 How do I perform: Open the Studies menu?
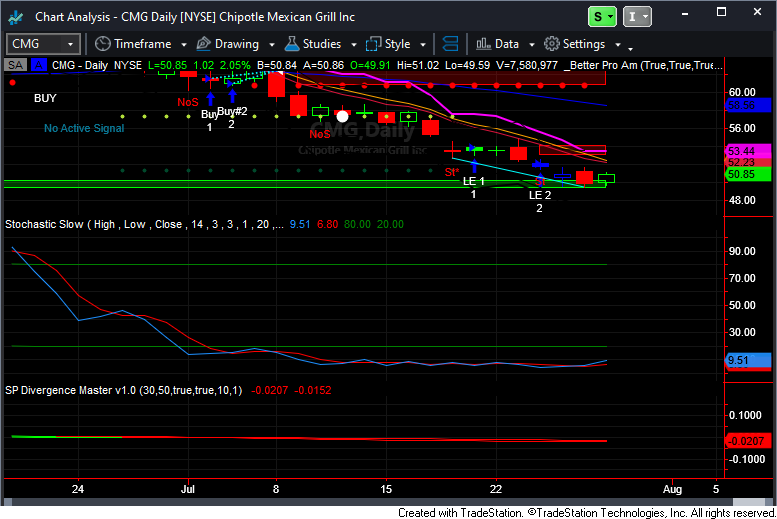click(322, 44)
